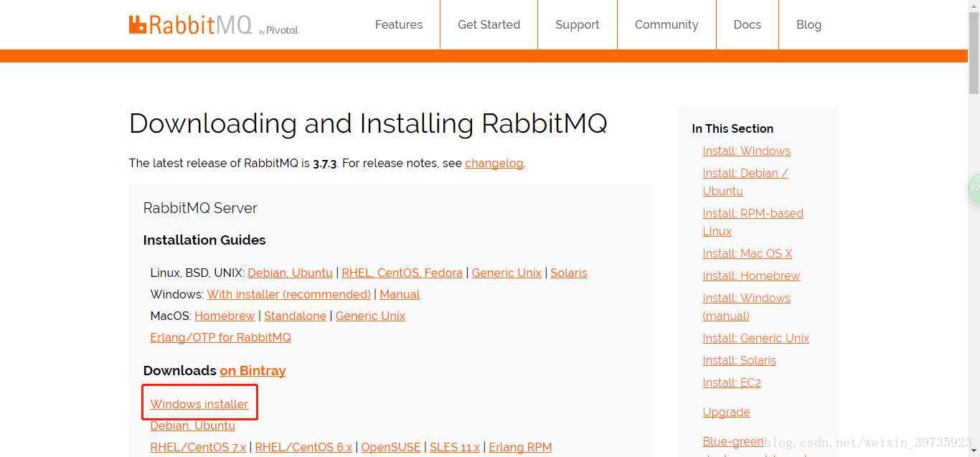The width and height of the screenshot is (980, 457).
Task: Open sidebar Install: EC2 link
Action: click(x=732, y=382)
